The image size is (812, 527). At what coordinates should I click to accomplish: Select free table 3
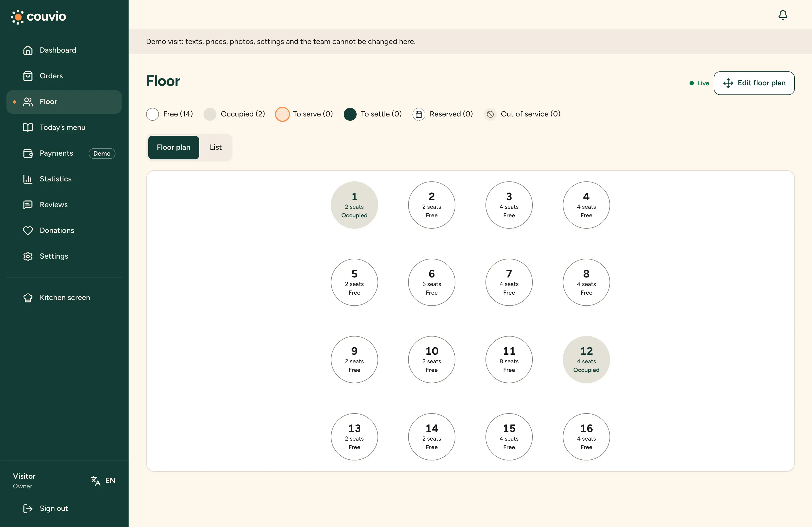coord(509,205)
